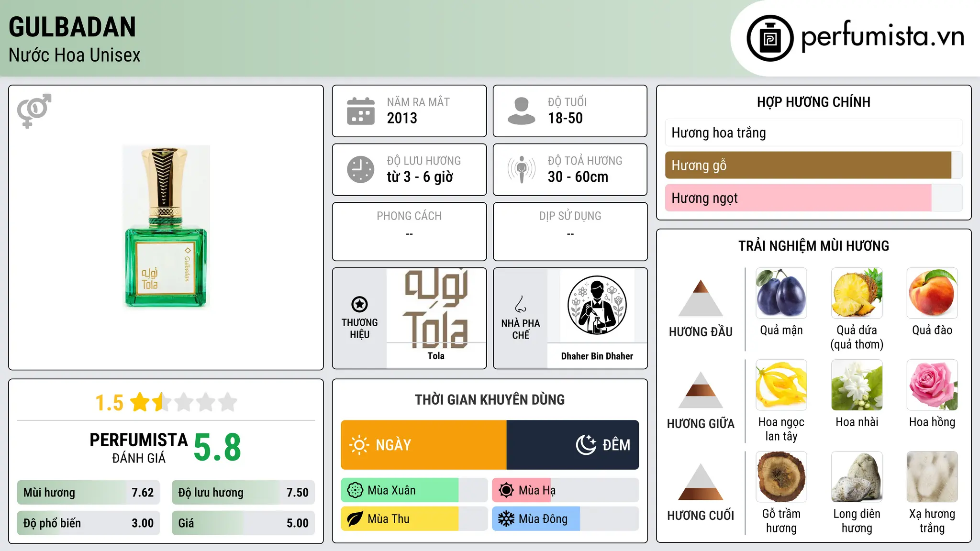Select the Quả dứa pineapple note image
Viewport: 980px width, 551px height.
pos(857,293)
